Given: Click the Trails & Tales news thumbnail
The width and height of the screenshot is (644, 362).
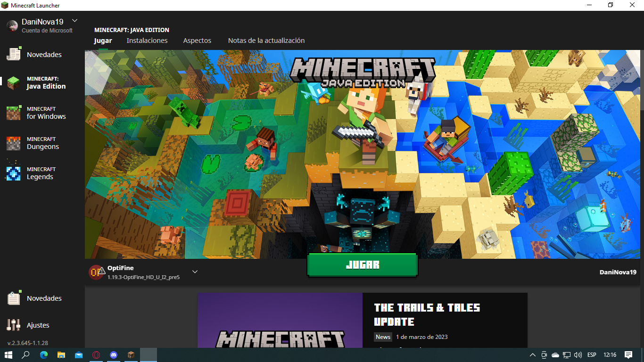Looking at the screenshot, I should tap(280, 321).
